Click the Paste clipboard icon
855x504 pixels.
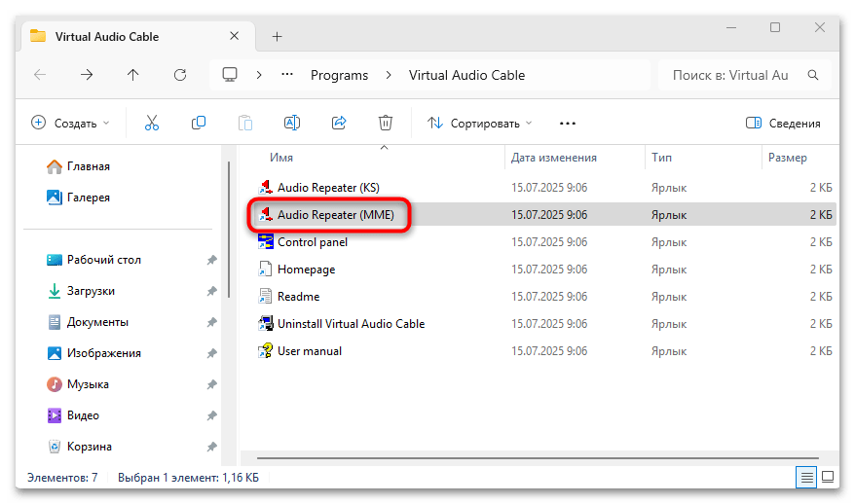245,124
